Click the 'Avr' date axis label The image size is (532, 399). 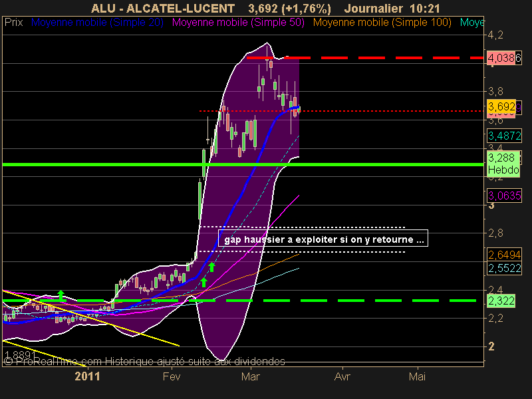(x=342, y=376)
